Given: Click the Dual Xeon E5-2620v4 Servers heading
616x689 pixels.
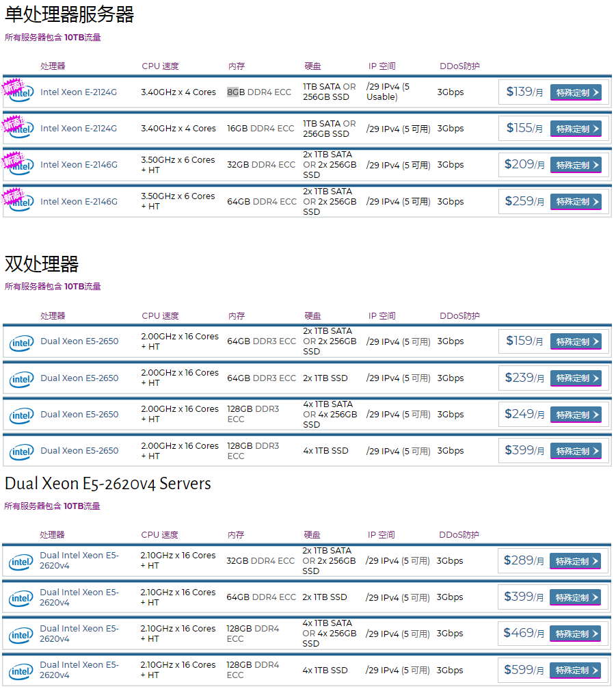Looking at the screenshot, I should pyautogui.click(x=107, y=484).
